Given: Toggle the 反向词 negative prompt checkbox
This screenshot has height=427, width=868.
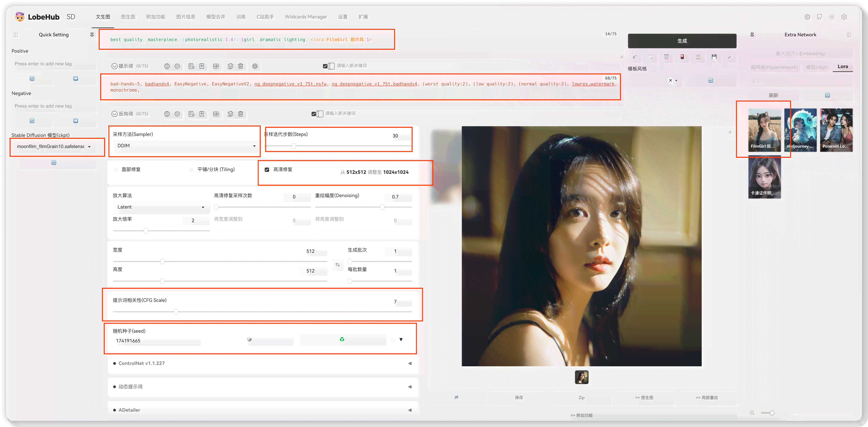Looking at the screenshot, I should (x=314, y=114).
